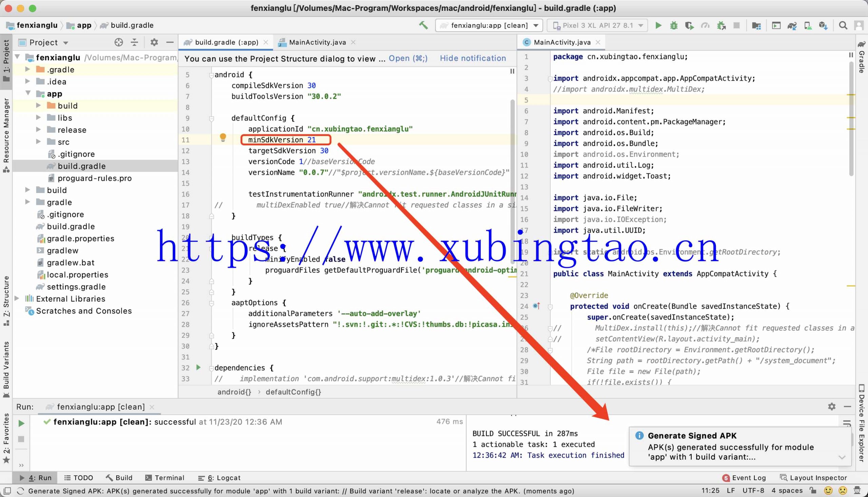Click locate file target icon in Project panel
This screenshot has height=497, width=868.
point(118,42)
